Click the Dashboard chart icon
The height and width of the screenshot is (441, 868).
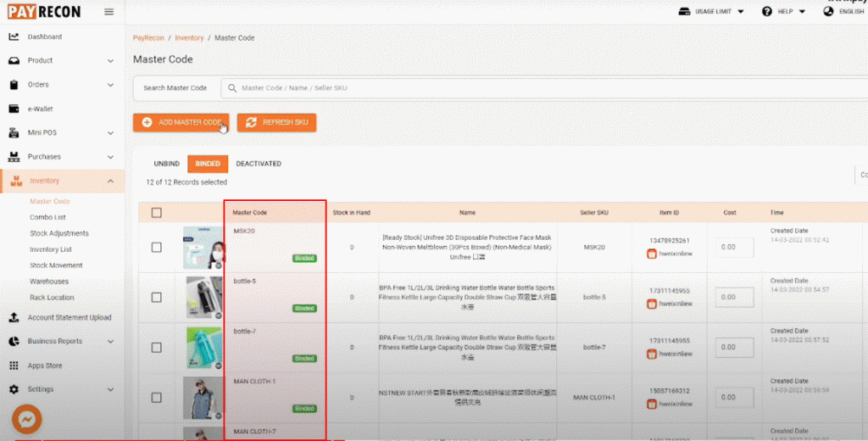(14, 36)
